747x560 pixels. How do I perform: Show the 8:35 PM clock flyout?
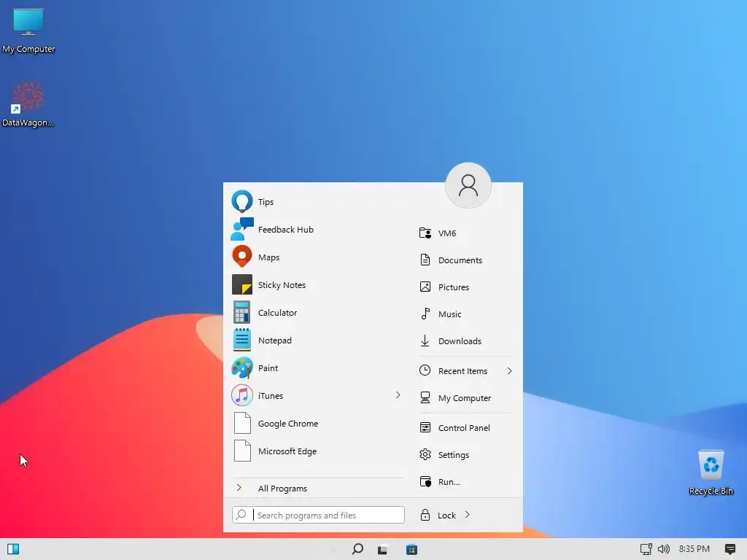click(694, 549)
